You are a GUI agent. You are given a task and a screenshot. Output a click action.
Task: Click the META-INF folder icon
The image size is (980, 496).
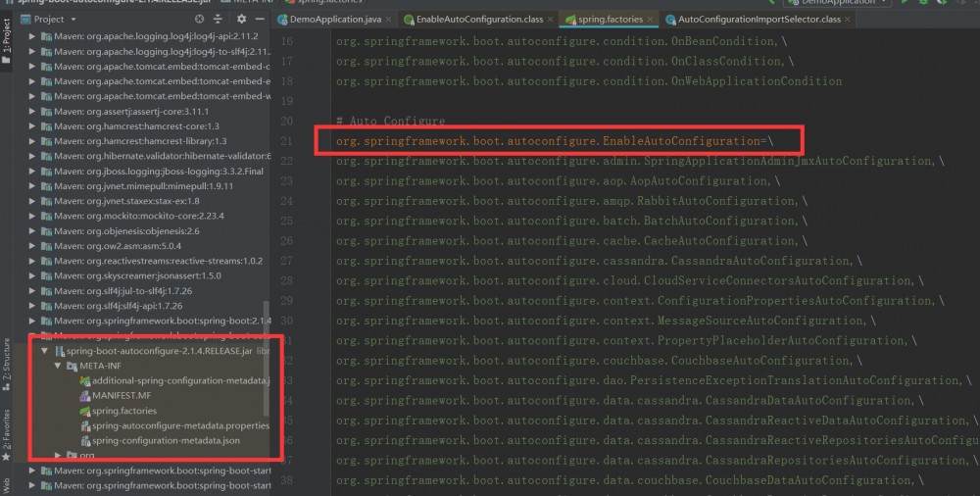72,366
